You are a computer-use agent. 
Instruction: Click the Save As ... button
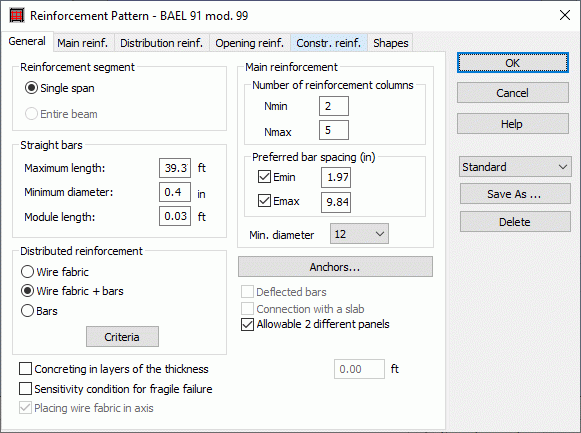[x=515, y=194]
